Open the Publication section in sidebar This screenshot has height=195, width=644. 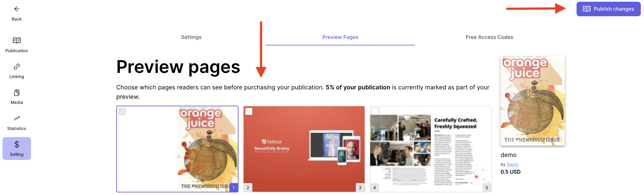pyautogui.click(x=16, y=44)
